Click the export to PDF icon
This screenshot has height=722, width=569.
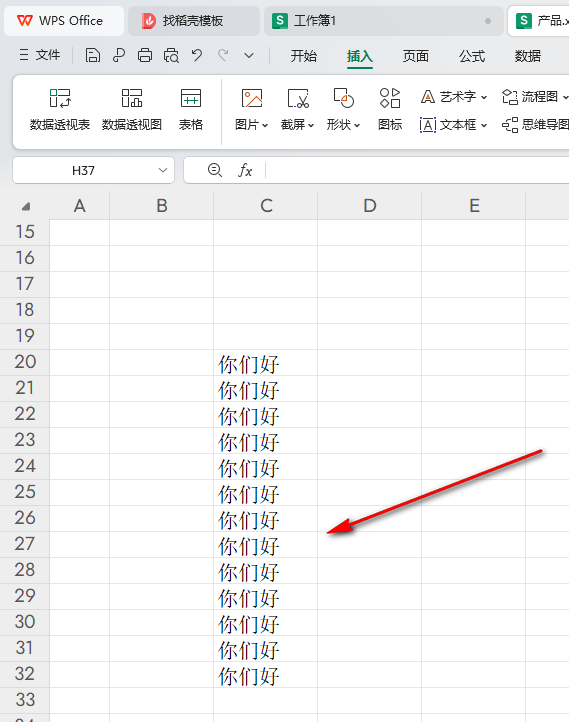pos(119,56)
